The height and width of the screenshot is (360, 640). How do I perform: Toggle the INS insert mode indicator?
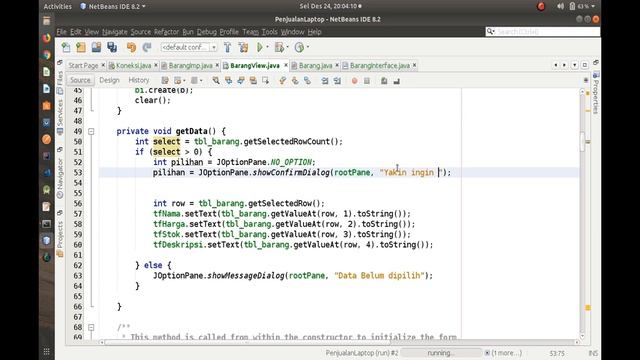(x=593, y=353)
